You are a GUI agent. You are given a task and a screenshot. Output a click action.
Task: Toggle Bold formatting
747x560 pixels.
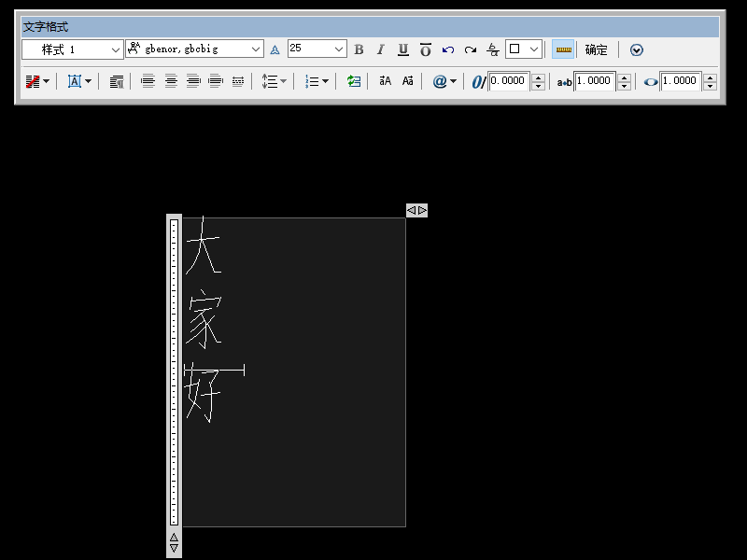(x=358, y=49)
